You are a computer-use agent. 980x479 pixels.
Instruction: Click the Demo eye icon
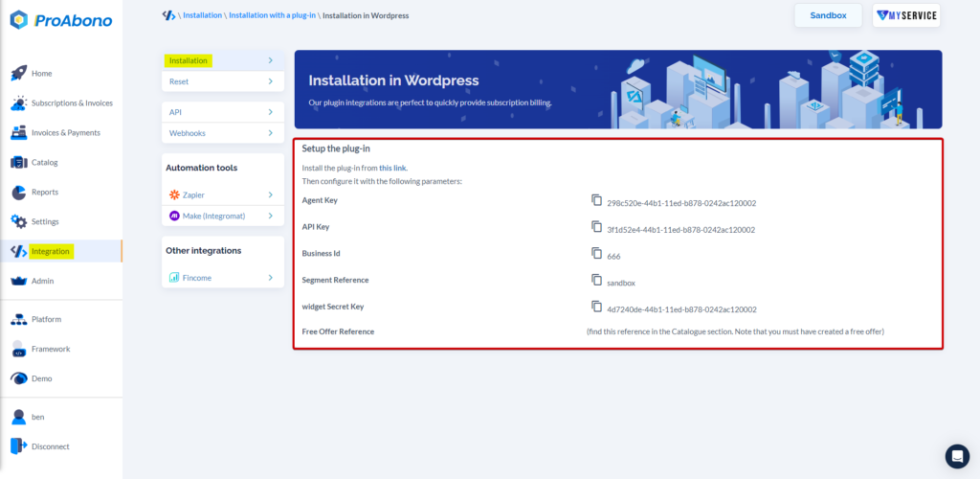coord(19,378)
